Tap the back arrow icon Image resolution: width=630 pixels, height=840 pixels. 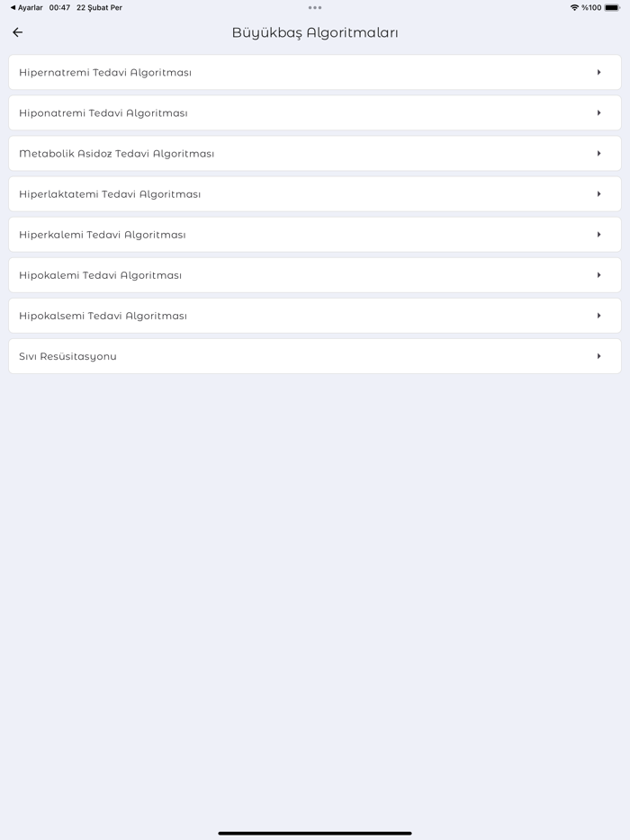(17, 31)
